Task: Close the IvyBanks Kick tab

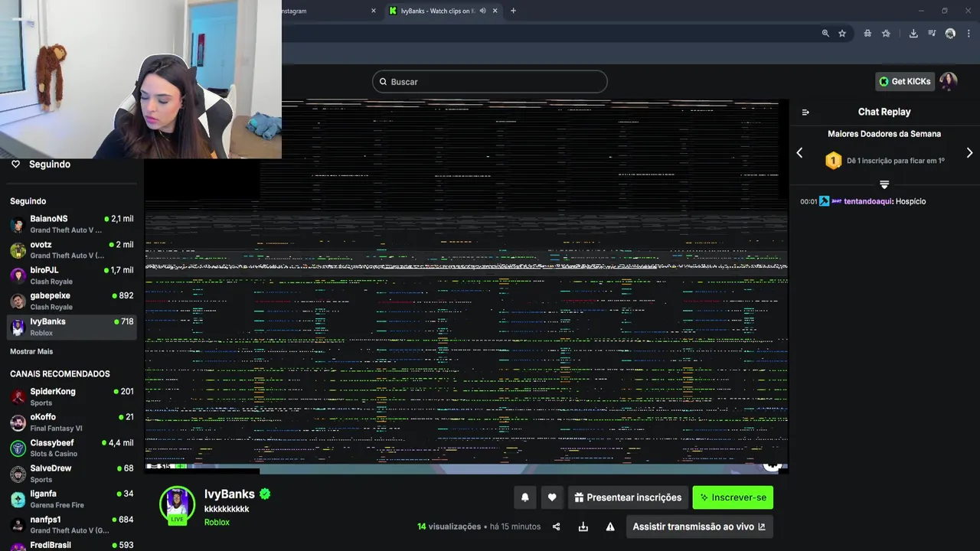Action: 495,11
